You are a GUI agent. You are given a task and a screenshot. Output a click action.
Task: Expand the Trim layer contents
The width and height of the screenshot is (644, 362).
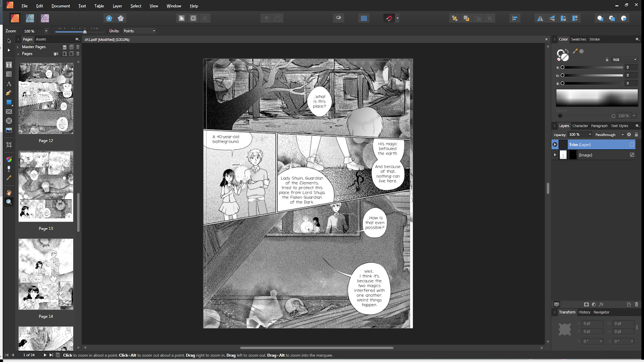pos(555,145)
